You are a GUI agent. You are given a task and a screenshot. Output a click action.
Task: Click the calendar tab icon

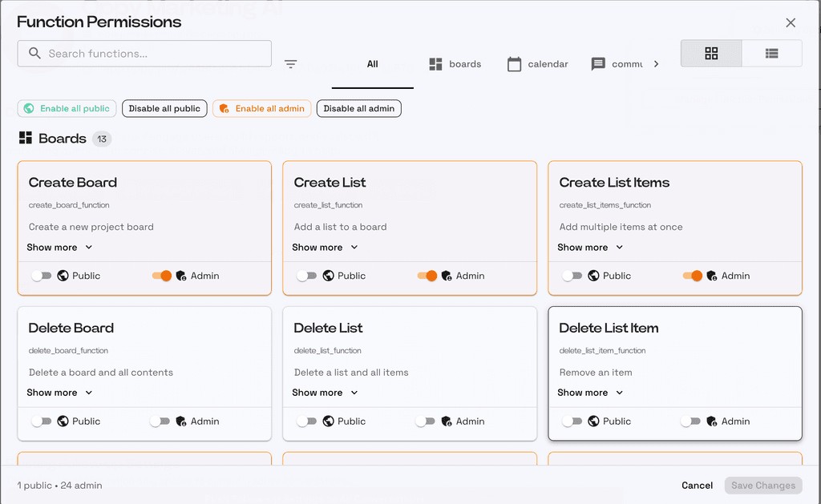click(x=514, y=64)
